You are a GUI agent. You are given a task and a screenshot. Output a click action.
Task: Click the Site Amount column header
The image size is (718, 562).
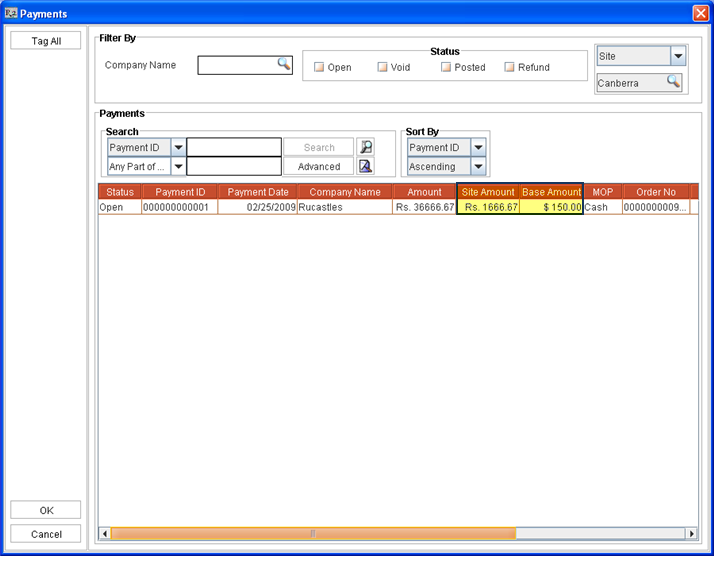click(x=488, y=192)
